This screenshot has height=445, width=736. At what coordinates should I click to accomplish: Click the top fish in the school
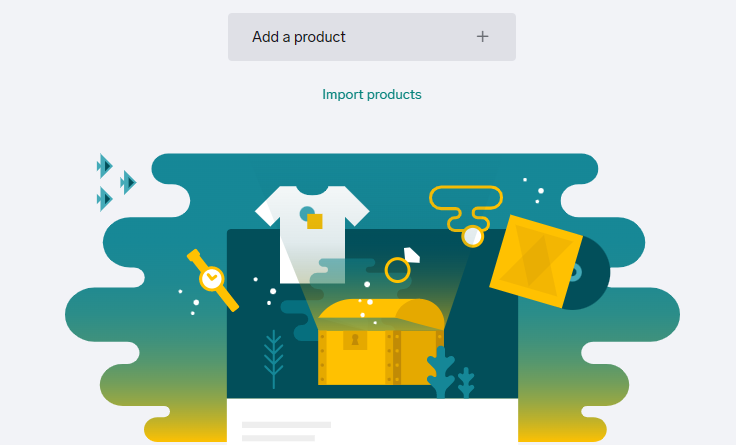(x=104, y=165)
